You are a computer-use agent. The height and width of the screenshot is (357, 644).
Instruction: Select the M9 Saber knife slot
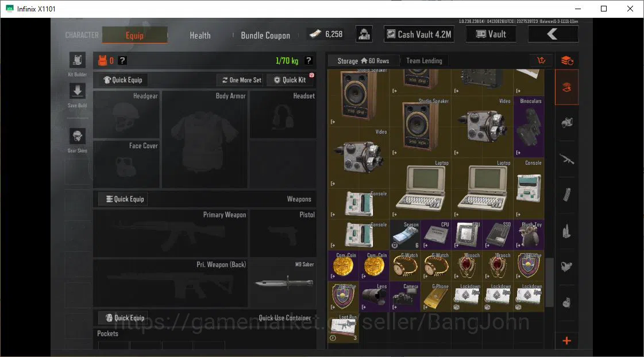(x=283, y=282)
